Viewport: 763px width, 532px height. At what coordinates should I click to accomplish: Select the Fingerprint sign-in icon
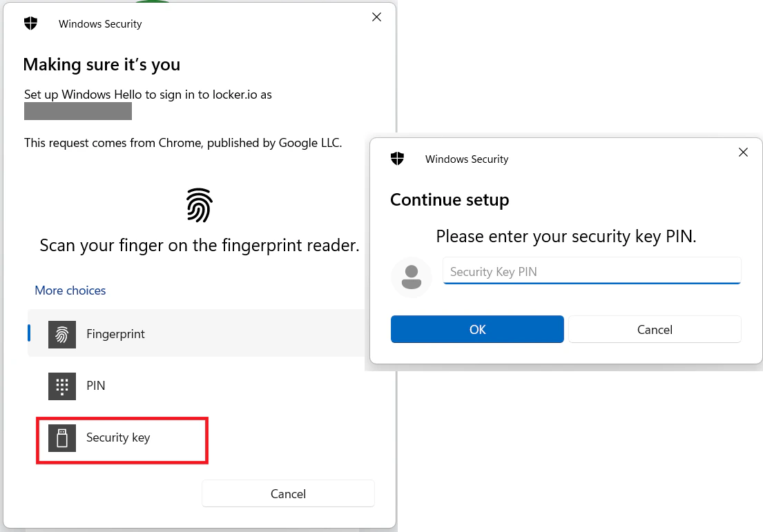pos(62,334)
